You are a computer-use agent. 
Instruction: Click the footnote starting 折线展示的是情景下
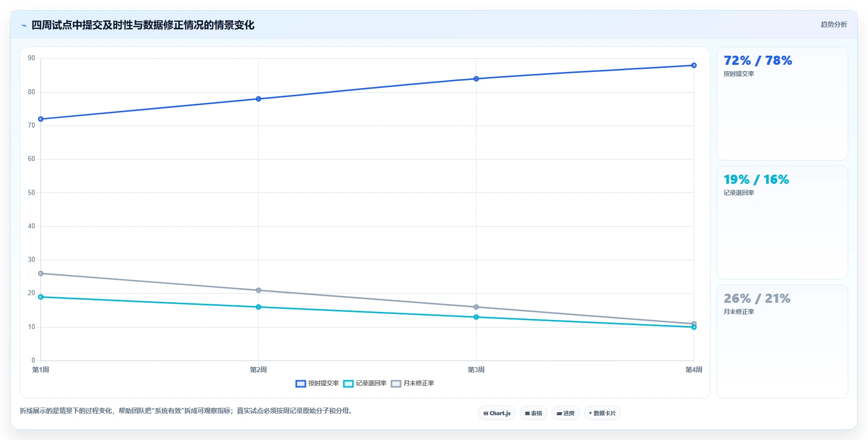pyautogui.click(x=186, y=411)
